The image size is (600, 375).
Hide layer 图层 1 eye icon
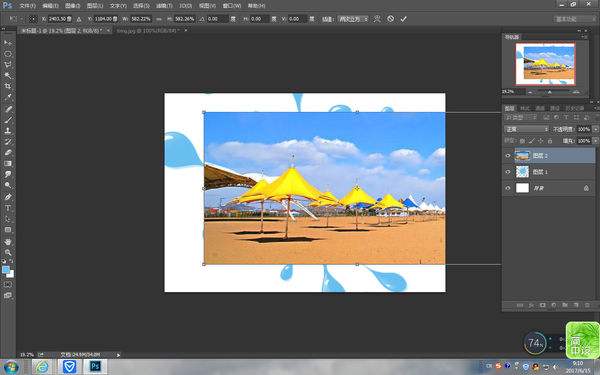point(508,172)
